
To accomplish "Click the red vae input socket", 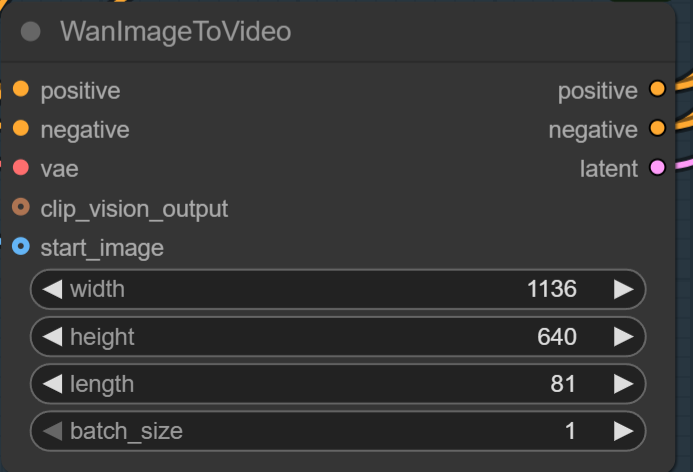I will tap(21, 168).
